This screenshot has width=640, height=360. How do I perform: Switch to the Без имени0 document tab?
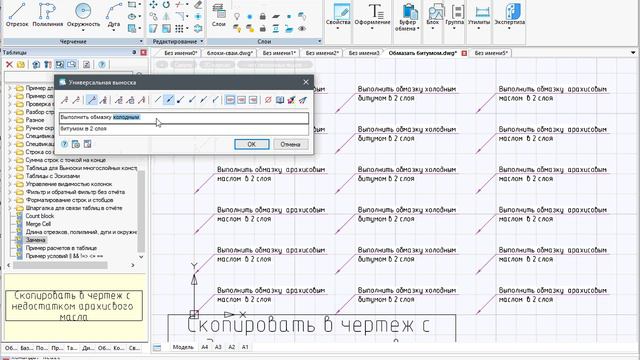[x=181, y=53]
